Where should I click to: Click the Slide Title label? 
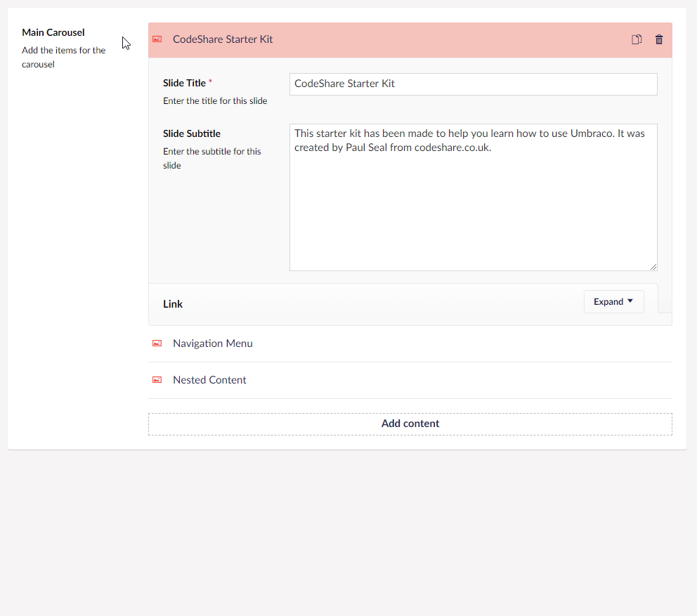point(184,83)
